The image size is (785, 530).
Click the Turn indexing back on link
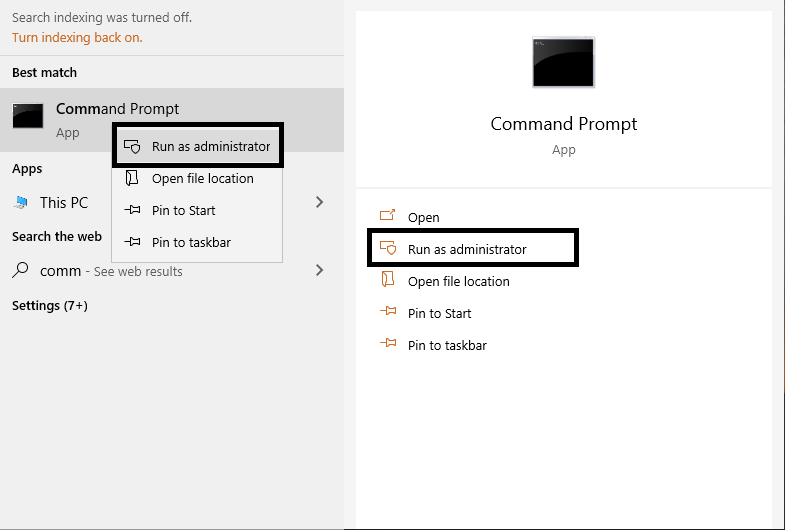tap(77, 38)
